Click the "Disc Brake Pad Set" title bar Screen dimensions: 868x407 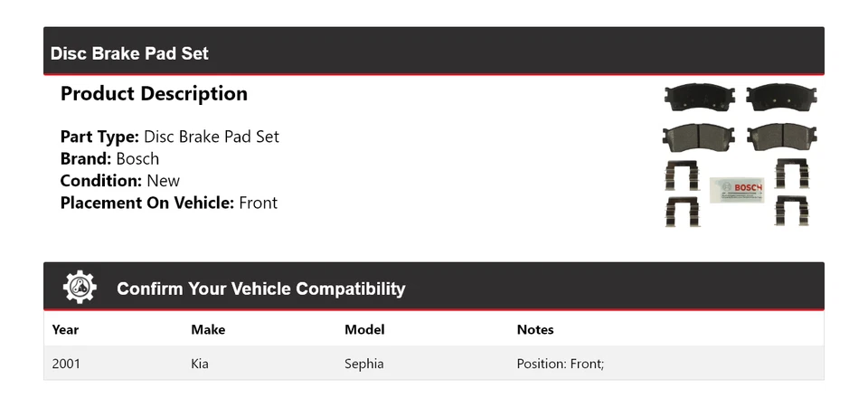129,53
